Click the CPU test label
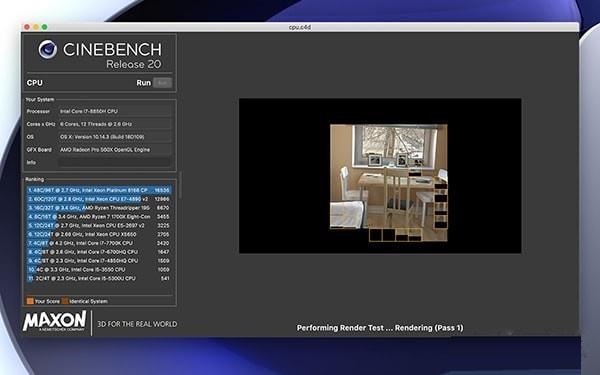 pyautogui.click(x=34, y=83)
